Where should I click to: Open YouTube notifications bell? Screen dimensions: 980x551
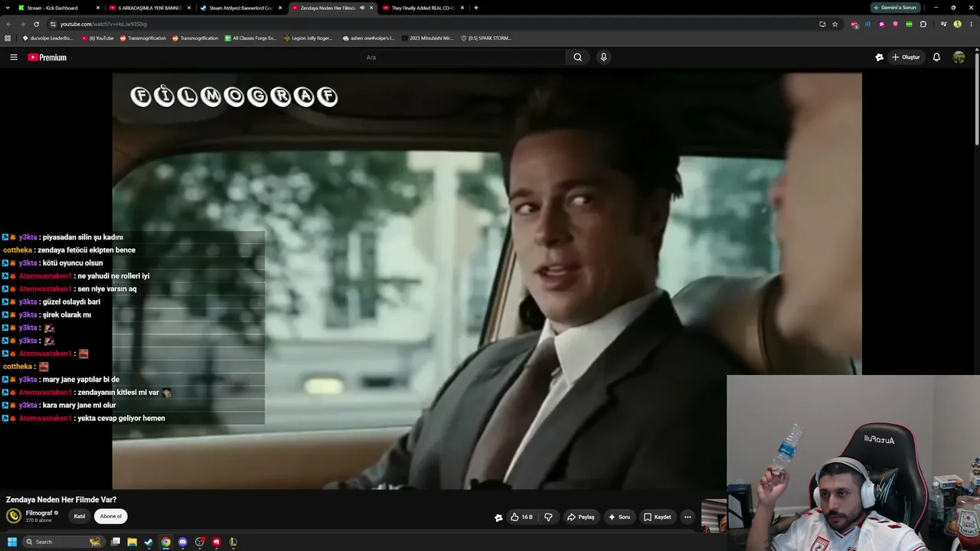(936, 57)
